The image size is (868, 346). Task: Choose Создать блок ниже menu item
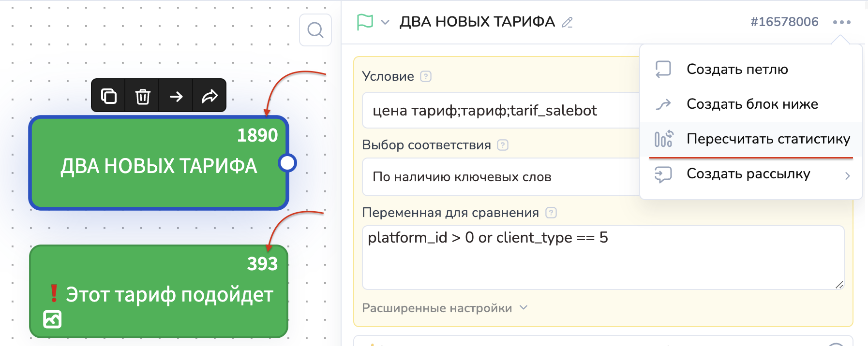click(752, 104)
